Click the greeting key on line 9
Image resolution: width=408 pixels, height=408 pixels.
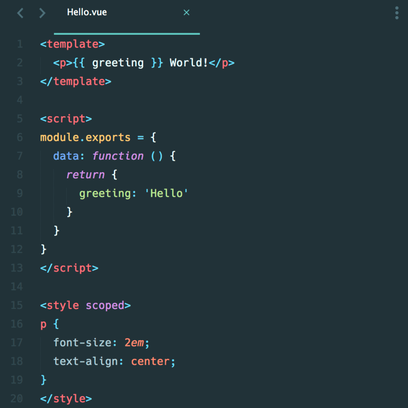point(105,194)
